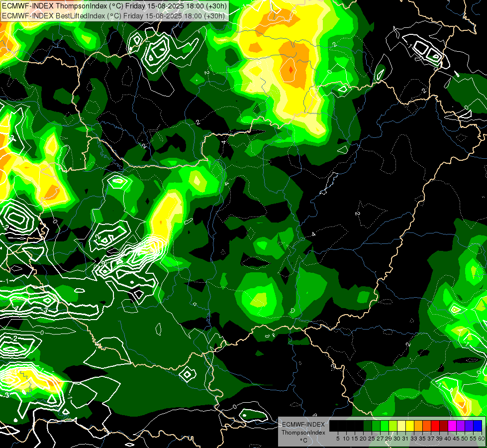Click the medium green 25–27 legend swatch
Viewport: 487px width, 448px height.
click(376, 426)
